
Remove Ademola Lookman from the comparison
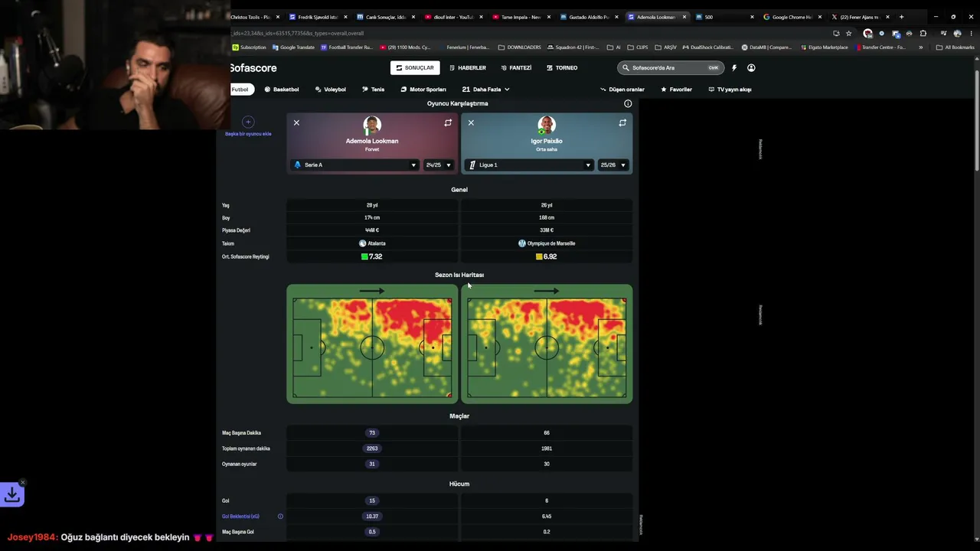(296, 122)
